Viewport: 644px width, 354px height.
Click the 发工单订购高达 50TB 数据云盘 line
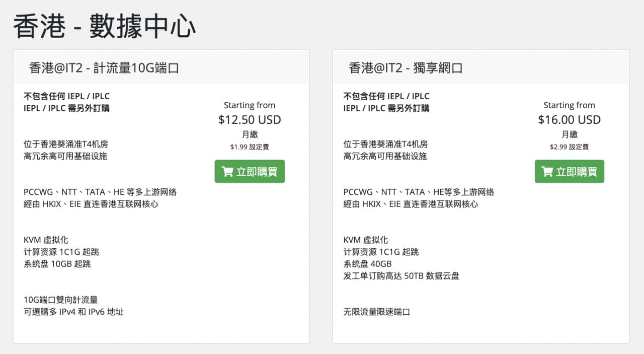[x=401, y=275]
